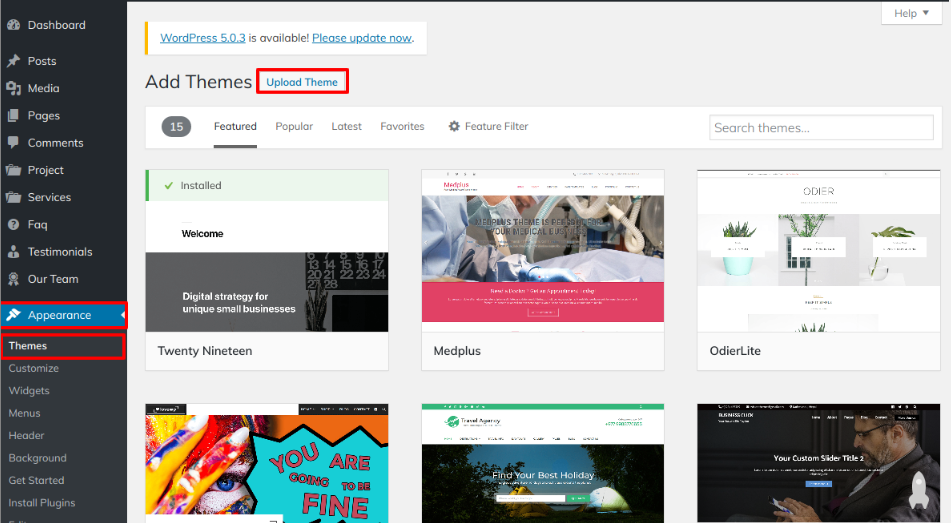The height and width of the screenshot is (523, 951).
Task: Click the Media library icon
Action: (x=13, y=88)
